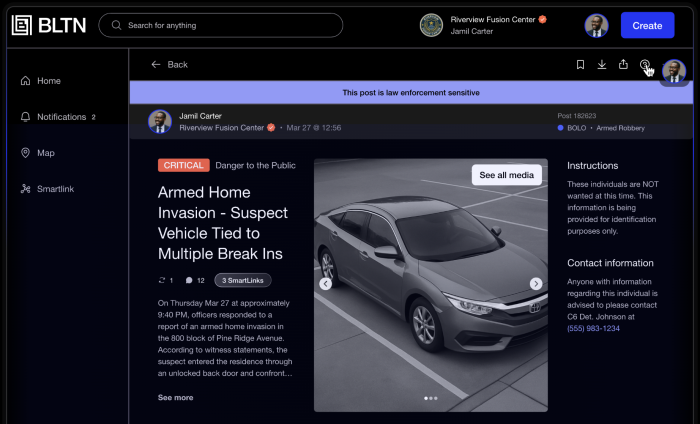Open the Map page
The image size is (700, 424).
[45, 153]
